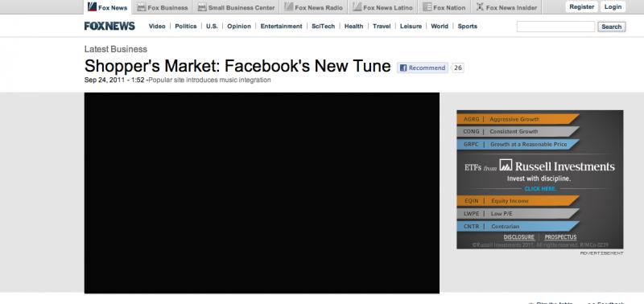Open the Video section
This screenshot has height=304, width=644.
point(157,27)
